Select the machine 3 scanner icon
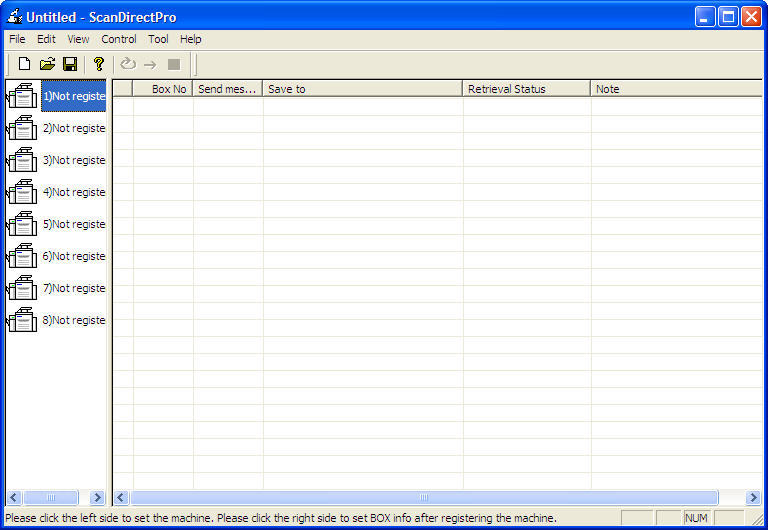This screenshot has height=530, width=768. point(22,160)
